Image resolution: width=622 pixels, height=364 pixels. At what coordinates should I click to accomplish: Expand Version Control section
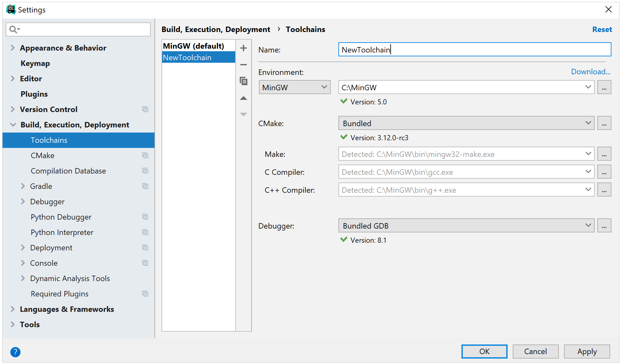pyautogui.click(x=12, y=109)
